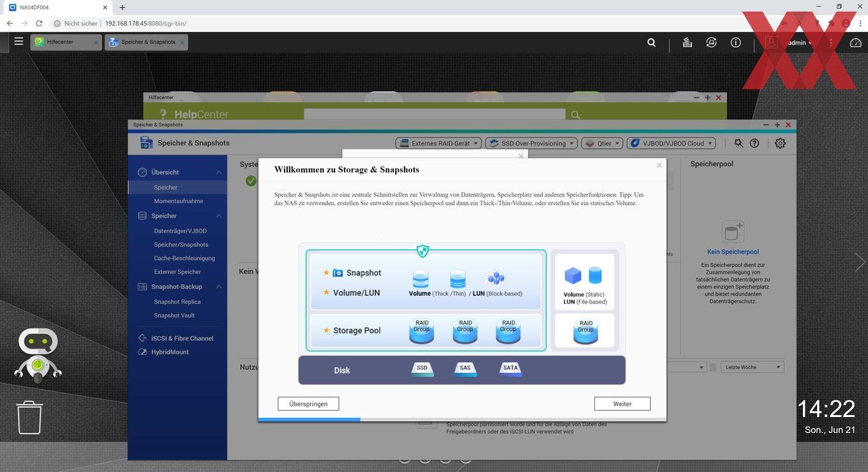Screen dimensions: 868x472
Task: Open the QTS more options dots
Action: coord(831,42)
